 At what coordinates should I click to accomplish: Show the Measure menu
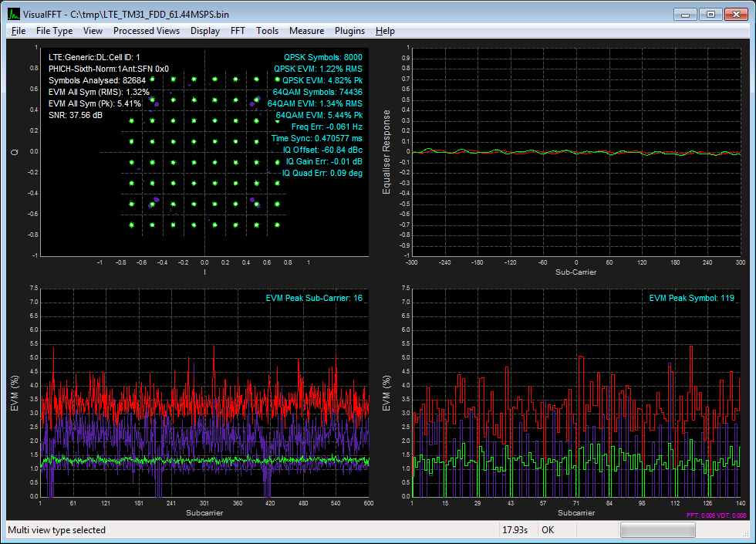coord(306,31)
